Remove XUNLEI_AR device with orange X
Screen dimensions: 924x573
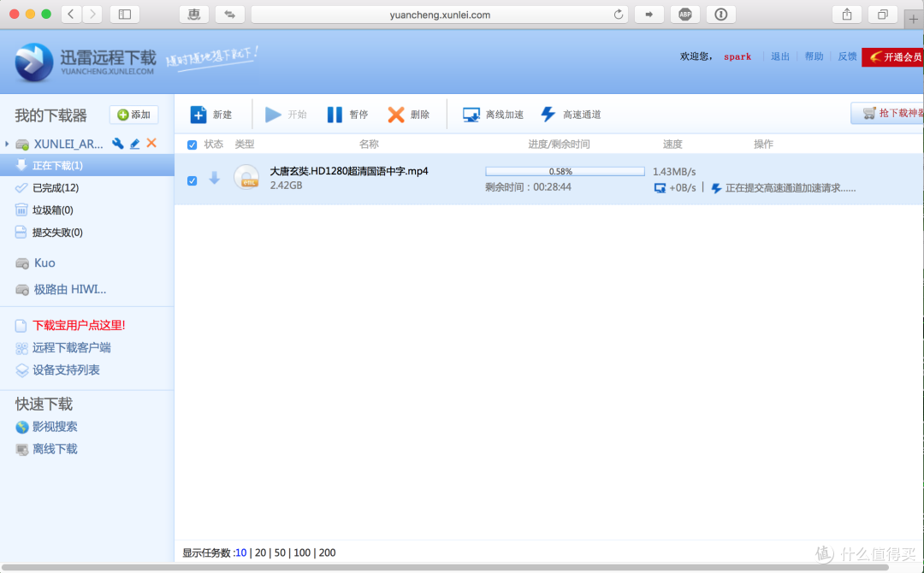tap(151, 143)
